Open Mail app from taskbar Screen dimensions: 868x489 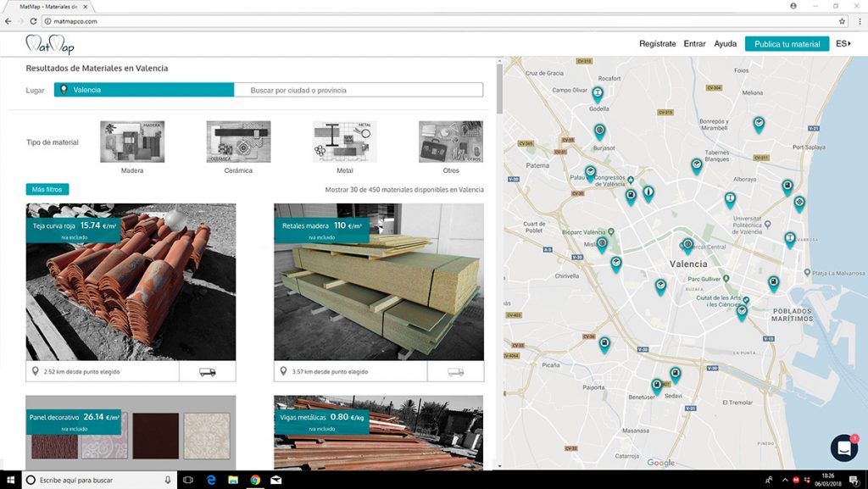tap(276, 481)
